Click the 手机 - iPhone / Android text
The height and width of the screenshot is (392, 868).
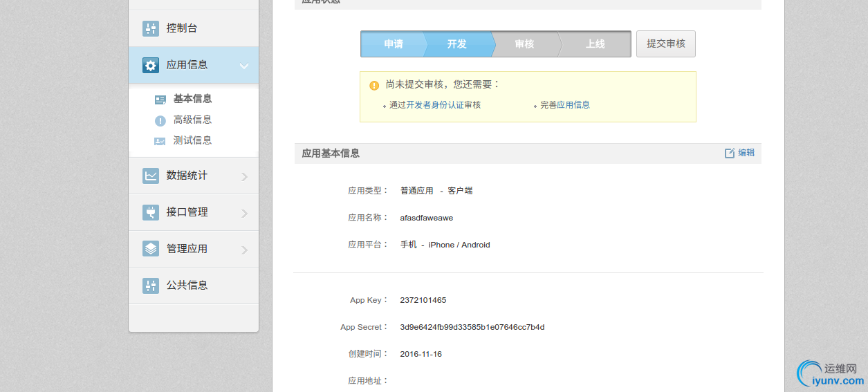(x=445, y=245)
